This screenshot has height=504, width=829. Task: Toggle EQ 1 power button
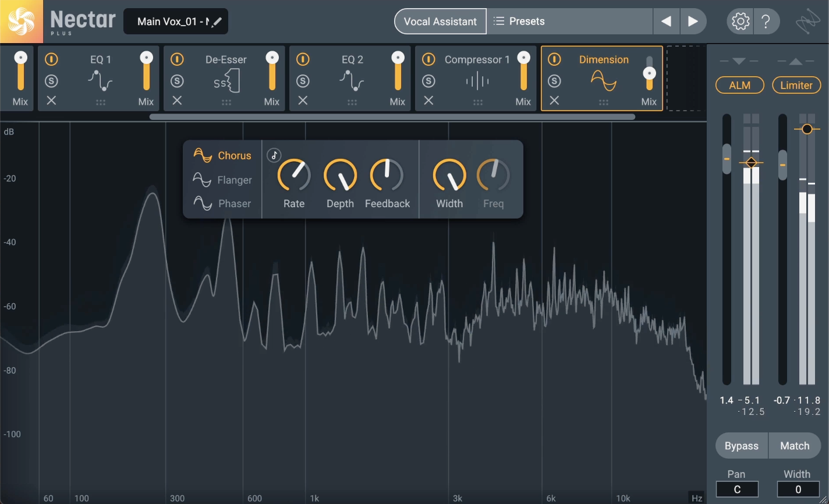pyautogui.click(x=51, y=59)
